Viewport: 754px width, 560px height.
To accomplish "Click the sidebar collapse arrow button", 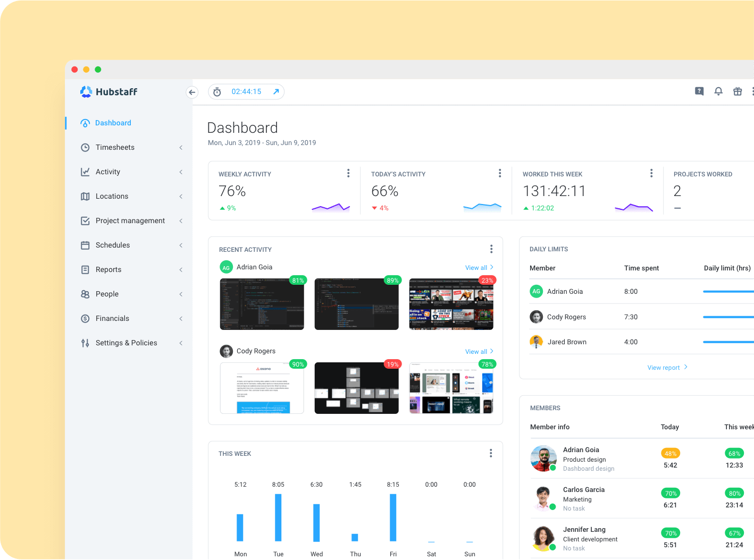I will 192,92.
